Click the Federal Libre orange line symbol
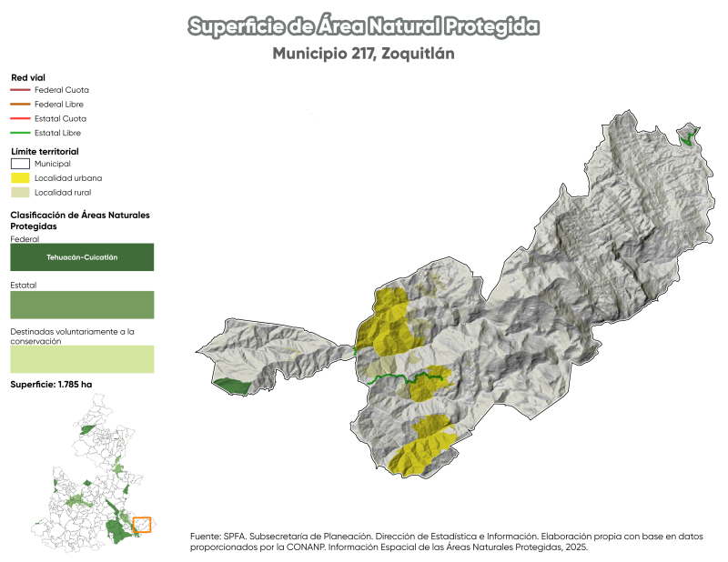The height and width of the screenshot is (562, 728). [x=20, y=105]
